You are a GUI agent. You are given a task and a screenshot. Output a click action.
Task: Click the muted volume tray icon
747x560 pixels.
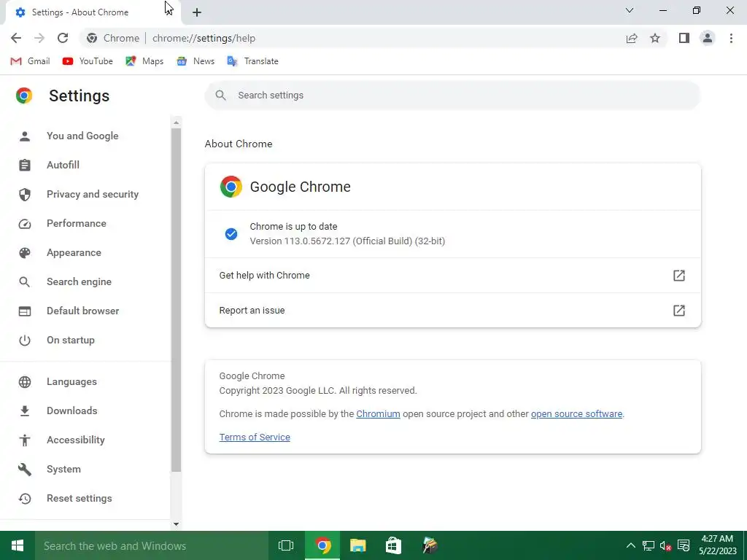665,545
